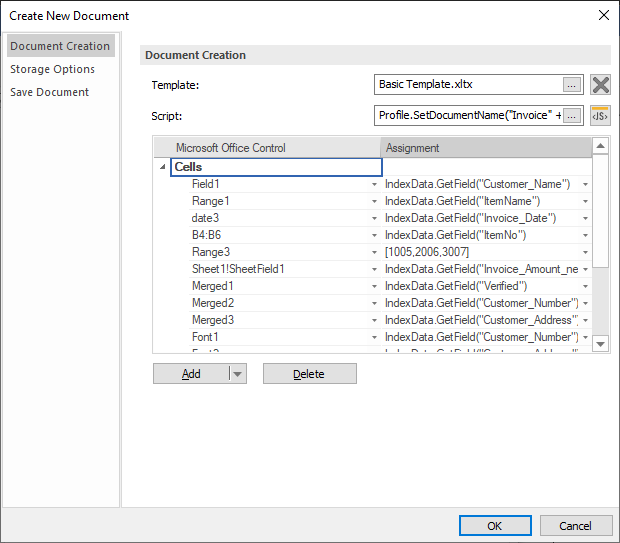Clear template with the X icon
620x543 pixels.
pos(600,85)
